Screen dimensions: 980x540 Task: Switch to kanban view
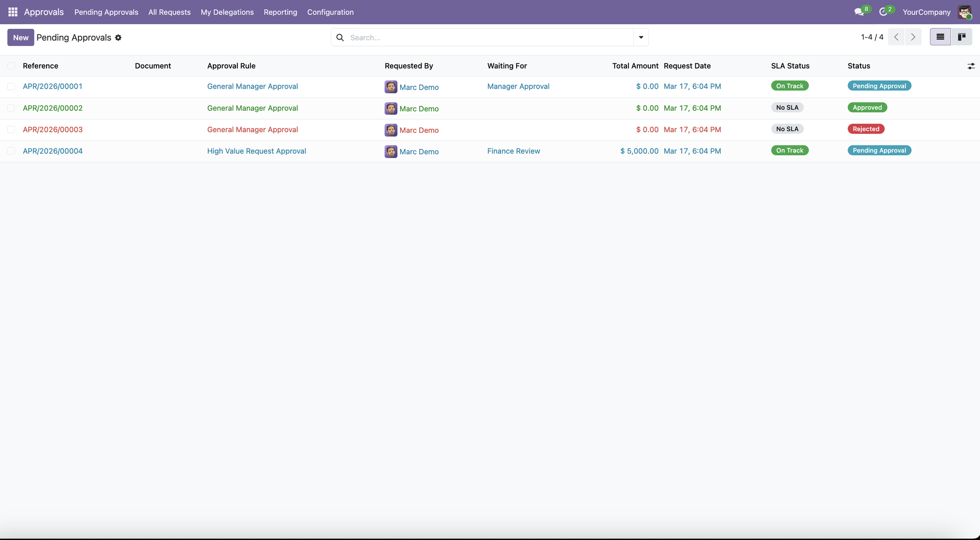(x=962, y=36)
